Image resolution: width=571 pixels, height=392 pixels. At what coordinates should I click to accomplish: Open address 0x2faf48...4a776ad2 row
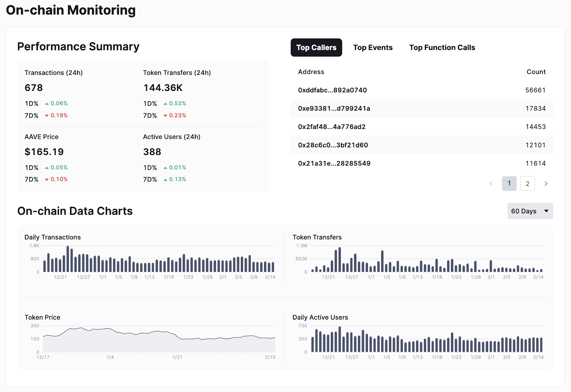click(x=422, y=127)
